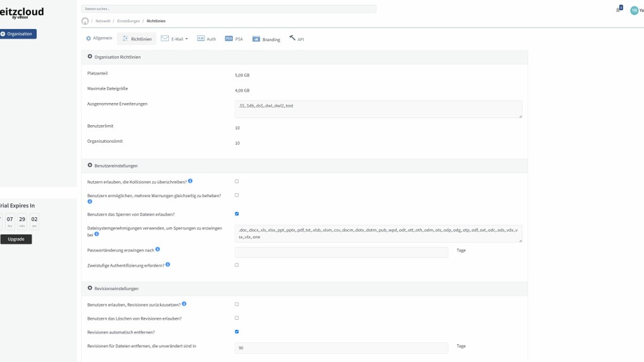Image resolution: width=644 pixels, height=362 pixels.
Task: Enable Zweistufige Authentifizierung checkbox
Action: click(237, 265)
